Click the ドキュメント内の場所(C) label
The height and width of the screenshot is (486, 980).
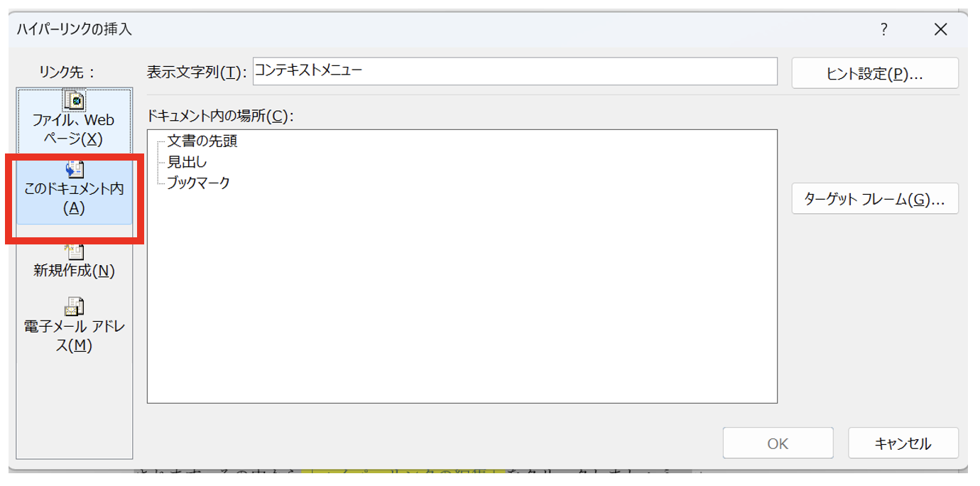point(219,116)
